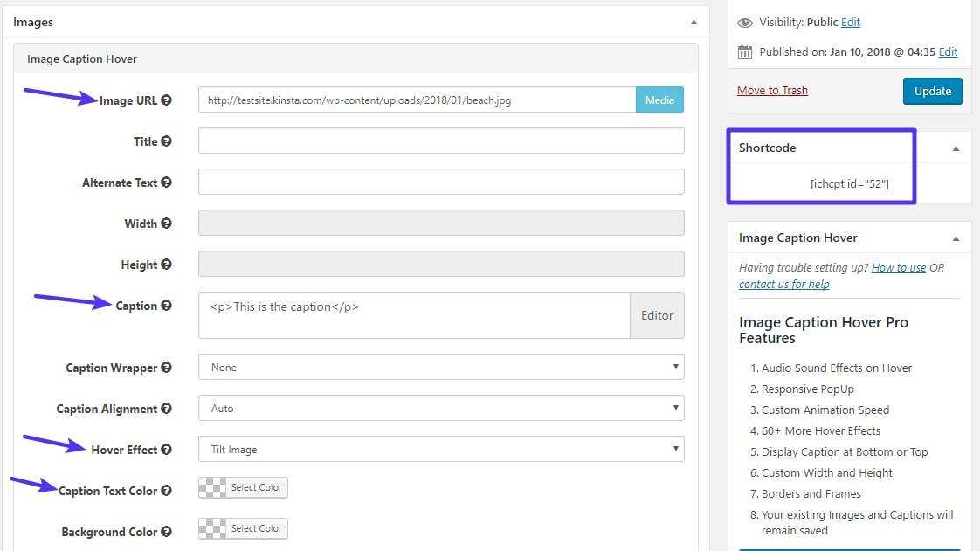Open the Caption Wrapper dropdown
This screenshot has height=551, width=980.
coord(441,368)
